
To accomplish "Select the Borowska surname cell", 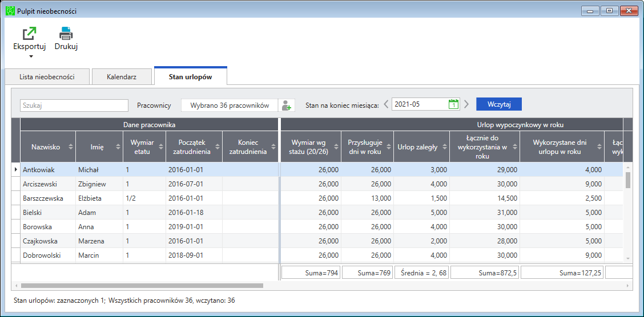I will click(x=48, y=226).
